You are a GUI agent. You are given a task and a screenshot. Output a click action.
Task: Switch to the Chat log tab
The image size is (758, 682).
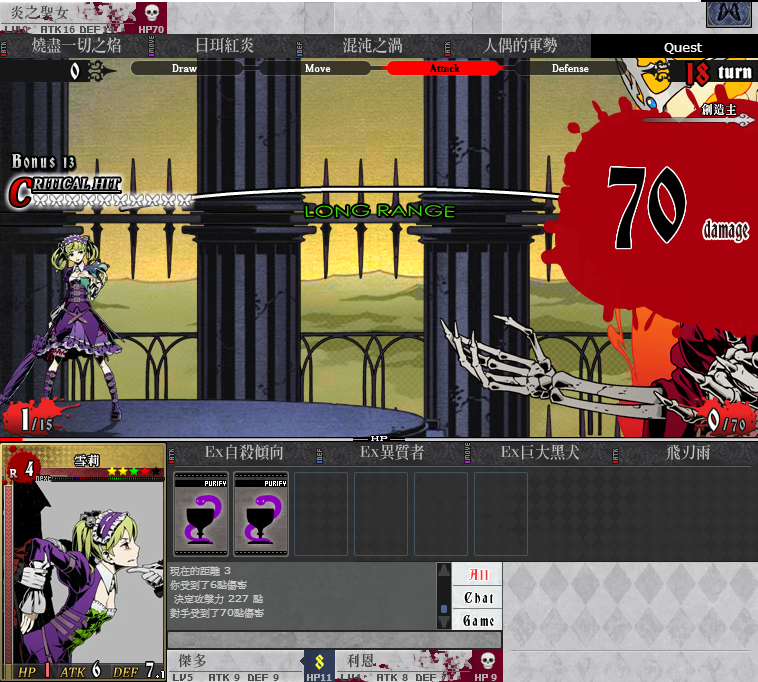[478, 598]
